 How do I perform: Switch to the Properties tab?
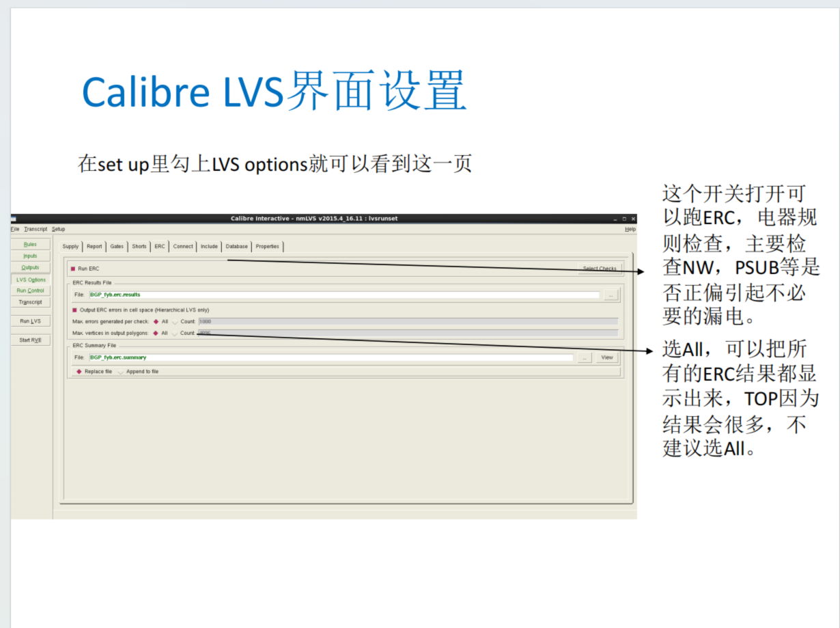coord(268,247)
